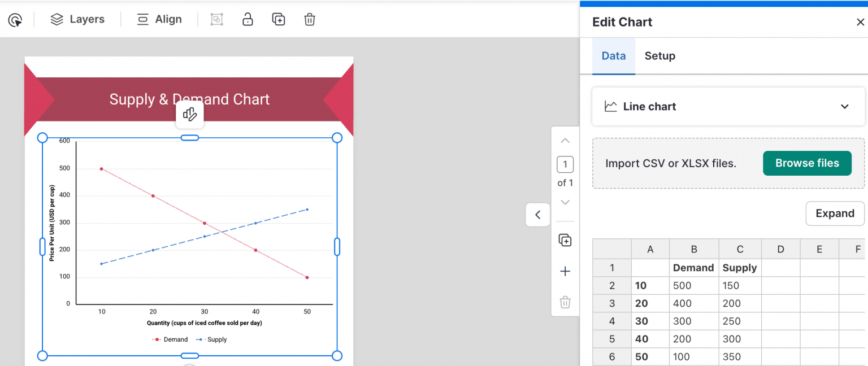868x366 pixels.
Task: Navigate to the next page with the down chevron
Action: 565,202
